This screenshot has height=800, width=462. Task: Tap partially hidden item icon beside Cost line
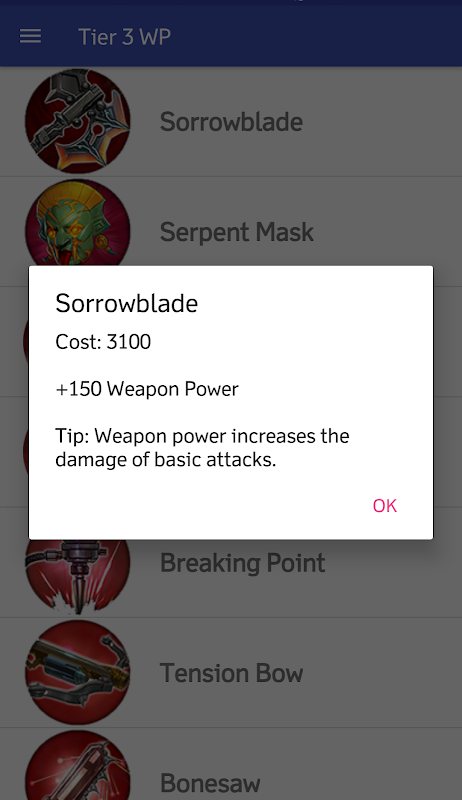pyautogui.click(x=25, y=342)
